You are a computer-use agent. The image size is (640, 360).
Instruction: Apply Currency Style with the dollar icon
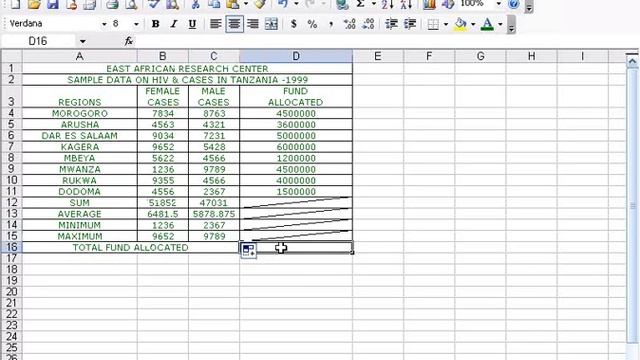293,24
